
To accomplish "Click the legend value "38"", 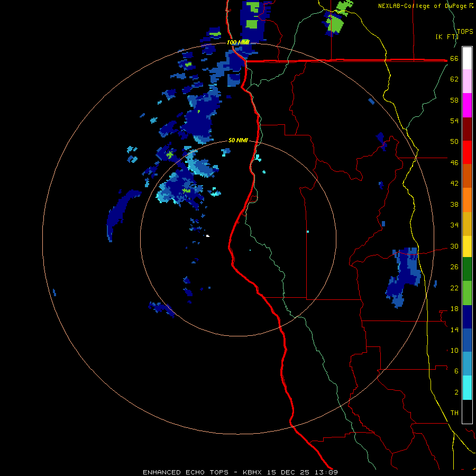I will [x=454, y=204].
